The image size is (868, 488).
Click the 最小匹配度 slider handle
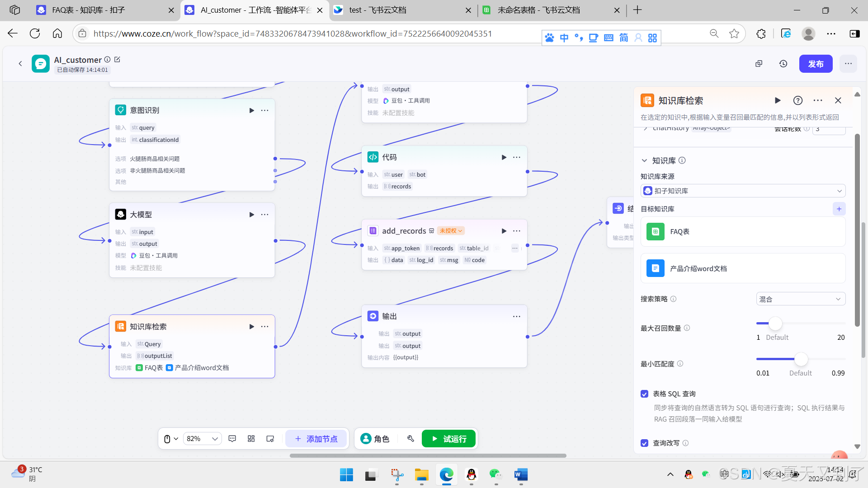(x=801, y=359)
